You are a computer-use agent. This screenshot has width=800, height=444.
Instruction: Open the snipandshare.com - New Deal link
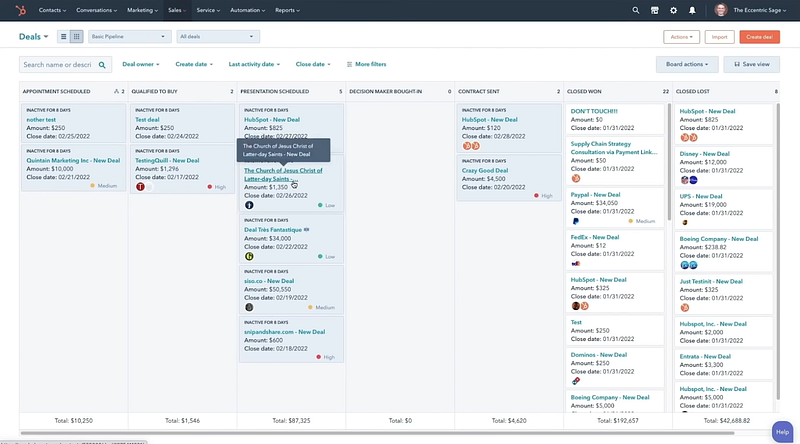click(284, 332)
